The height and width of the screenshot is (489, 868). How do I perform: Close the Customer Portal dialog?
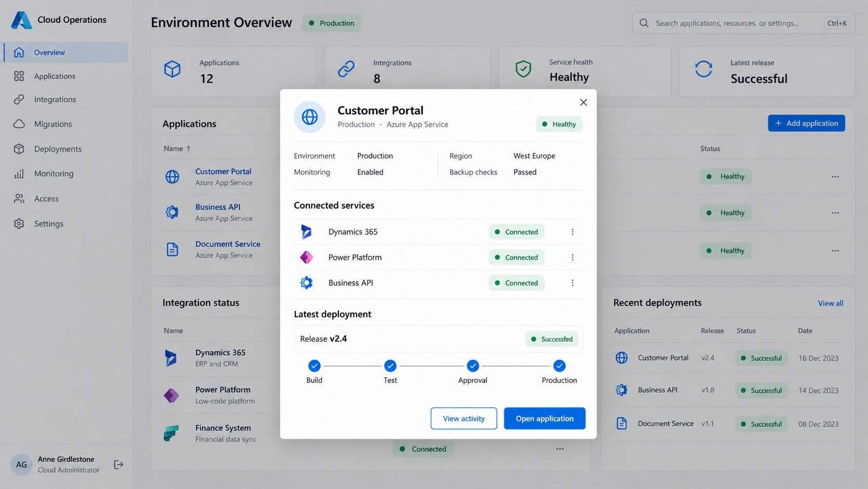[x=584, y=102]
